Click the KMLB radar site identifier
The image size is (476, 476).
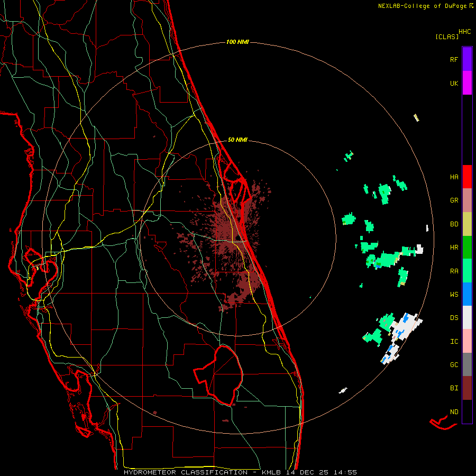[x=271, y=472]
